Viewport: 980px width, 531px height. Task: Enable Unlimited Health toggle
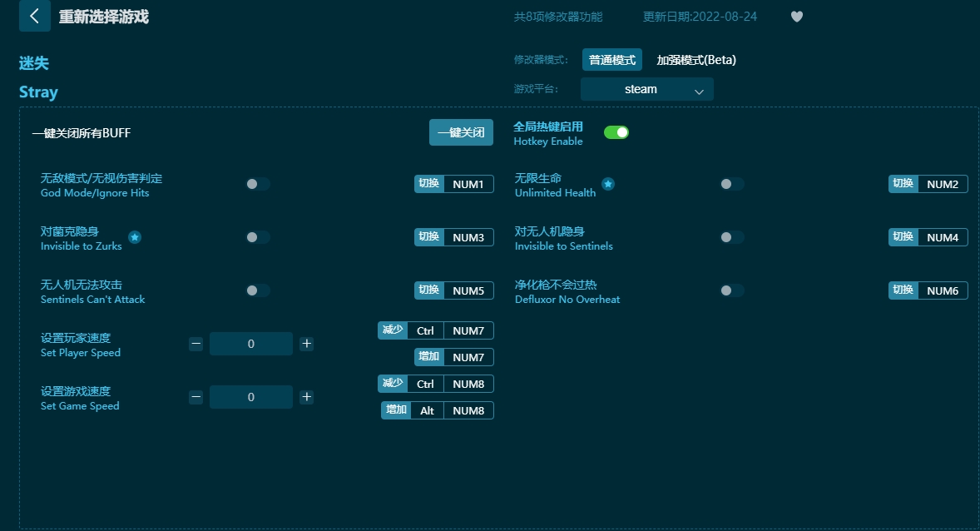coord(732,184)
